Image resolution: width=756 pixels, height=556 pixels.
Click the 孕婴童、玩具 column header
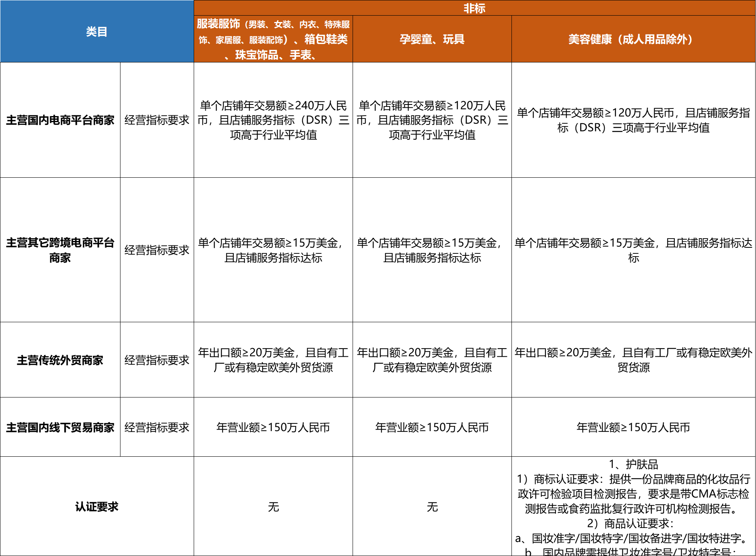[432, 39]
